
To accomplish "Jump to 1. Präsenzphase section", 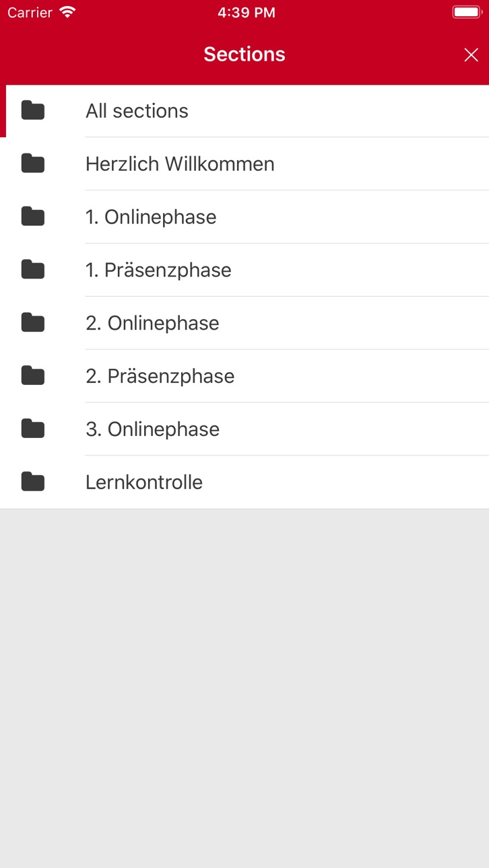I will coord(158,270).
